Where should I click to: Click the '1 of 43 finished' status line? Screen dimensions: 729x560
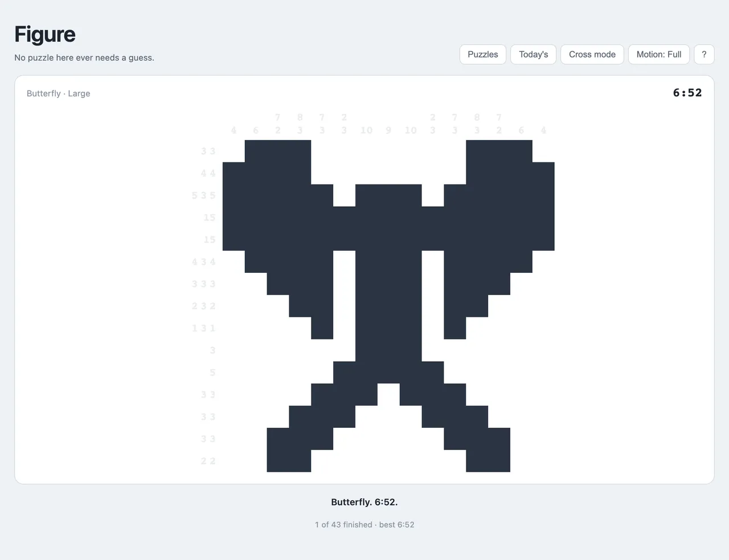tap(364, 525)
